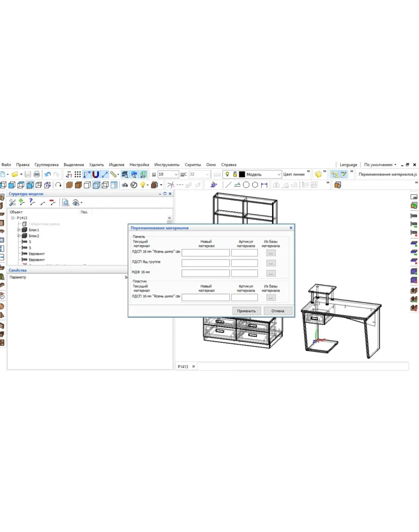Click the magnet snap tool icon

pos(95,175)
